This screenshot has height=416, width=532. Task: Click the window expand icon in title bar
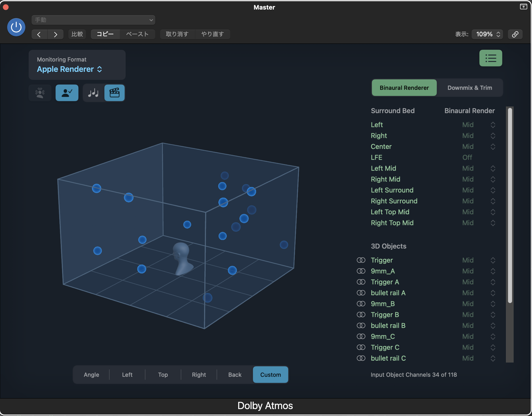(523, 7)
